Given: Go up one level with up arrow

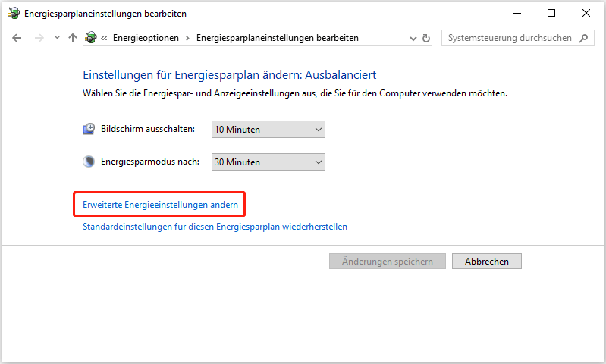Looking at the screenshot, I should pyautogui.click(x=73, y=38).
